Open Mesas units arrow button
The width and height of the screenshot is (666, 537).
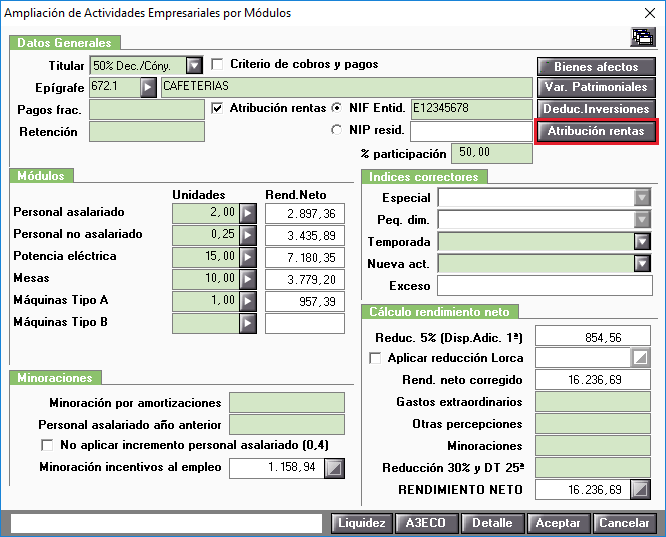pos(248,280)
